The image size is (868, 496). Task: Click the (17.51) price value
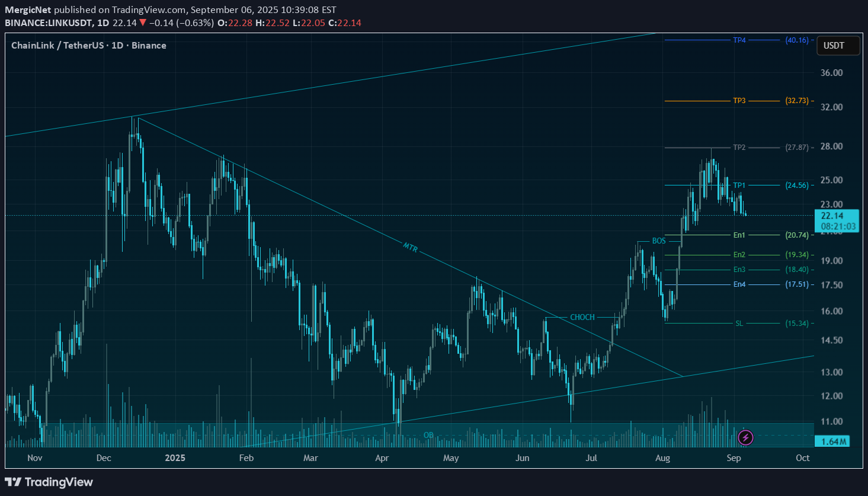797,284
